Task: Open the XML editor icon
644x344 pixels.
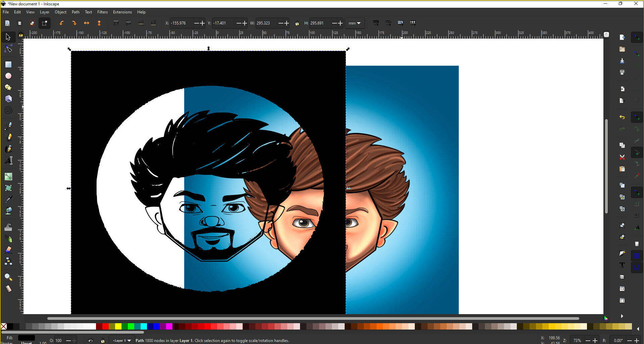Action: (x=622, y=289)
